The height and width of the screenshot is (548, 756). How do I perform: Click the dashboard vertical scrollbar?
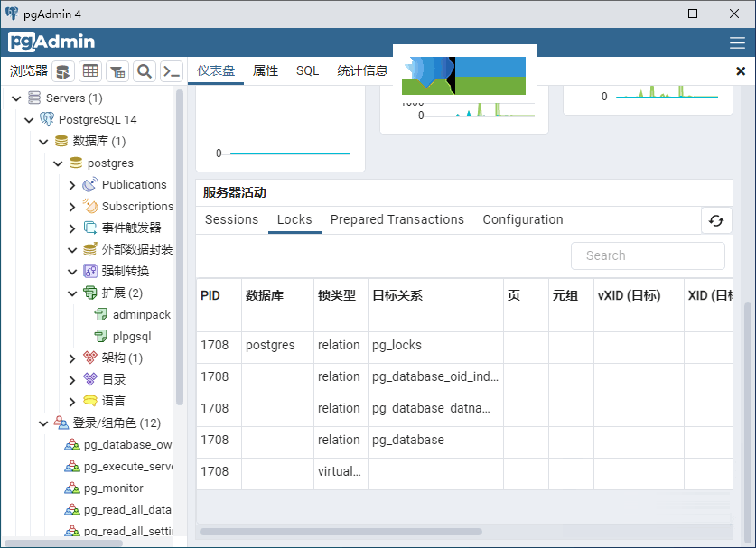(x=748, y=423)
